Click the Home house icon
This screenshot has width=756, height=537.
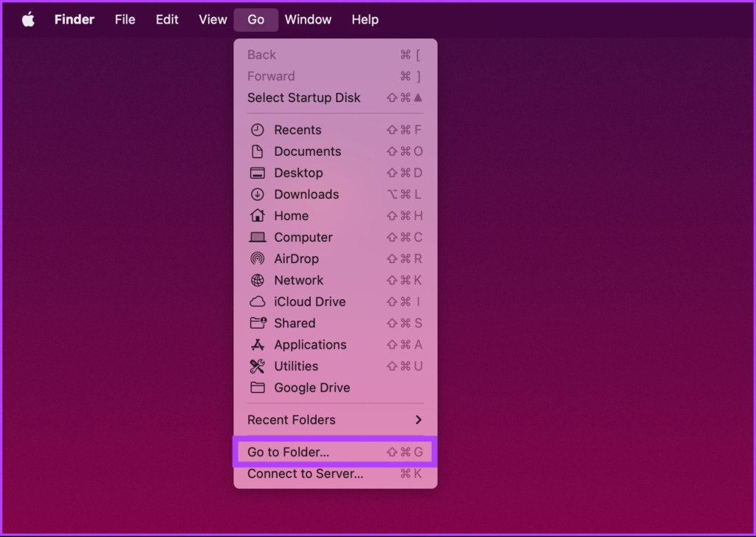pos(258,216)
